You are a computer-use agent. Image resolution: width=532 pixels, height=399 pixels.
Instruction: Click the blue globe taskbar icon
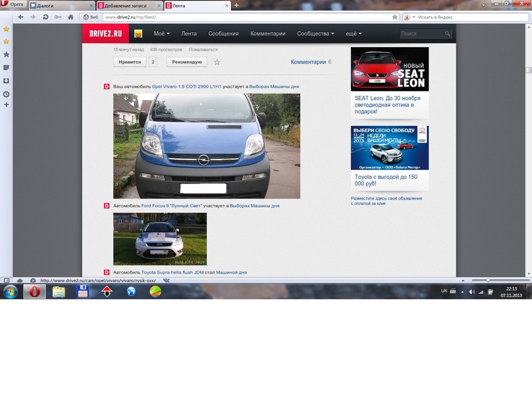[131, 292]
